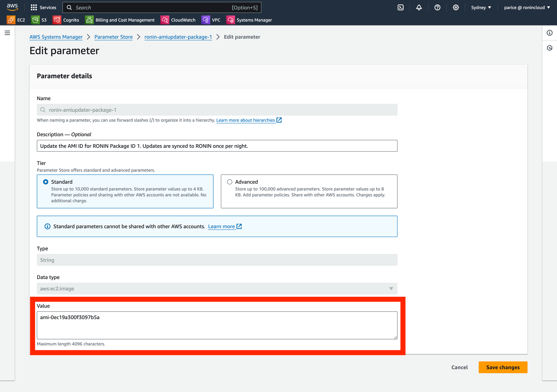The image size is (557, 392).
Task: Open the settings gear icon
Action: click(456, 8)
